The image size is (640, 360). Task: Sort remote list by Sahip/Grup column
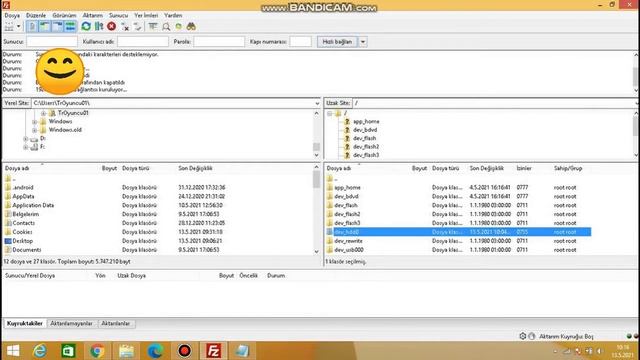(568, 168)
